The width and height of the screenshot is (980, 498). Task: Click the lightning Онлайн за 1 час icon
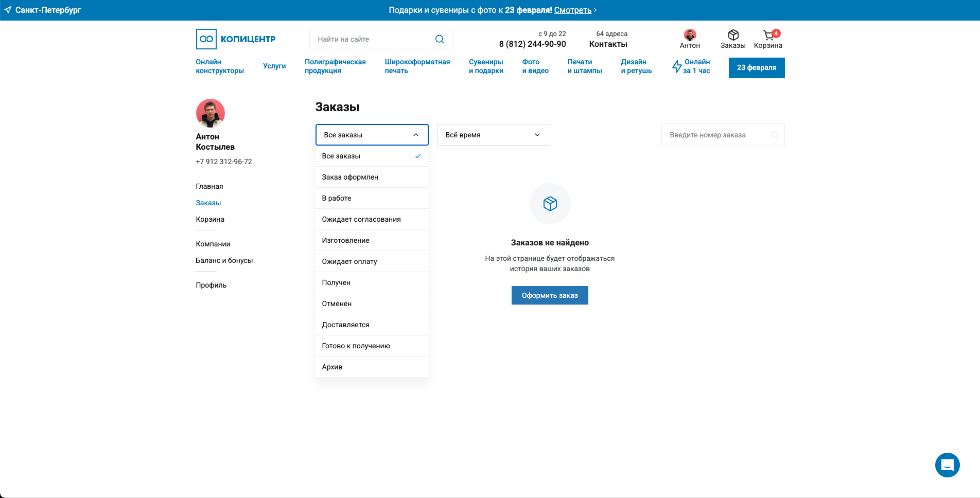677,66
